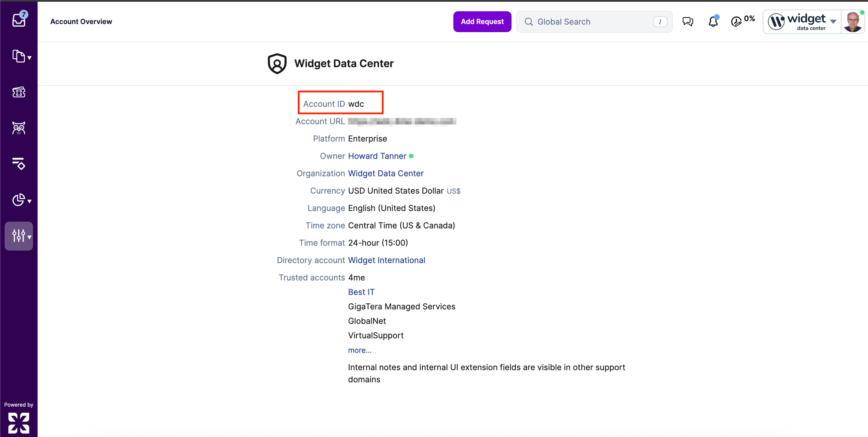
Task: Click time zone Central Time (US & Canada)
Action: pyautogui.click(x=401, y=225)
